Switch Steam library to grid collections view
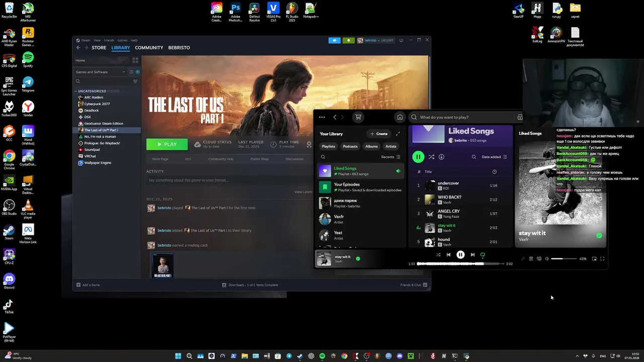This screenshot has width=644, height=362. tap(135, 60)
